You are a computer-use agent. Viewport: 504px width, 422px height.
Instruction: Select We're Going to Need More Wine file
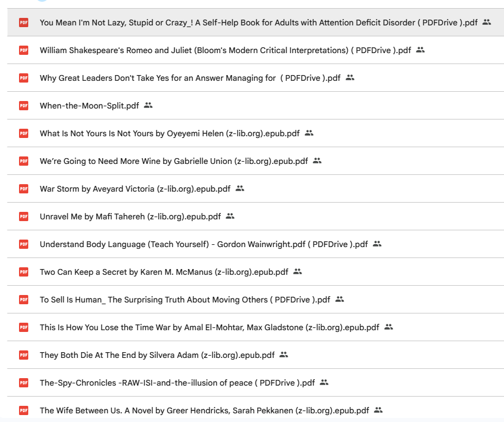click(174, 161)
